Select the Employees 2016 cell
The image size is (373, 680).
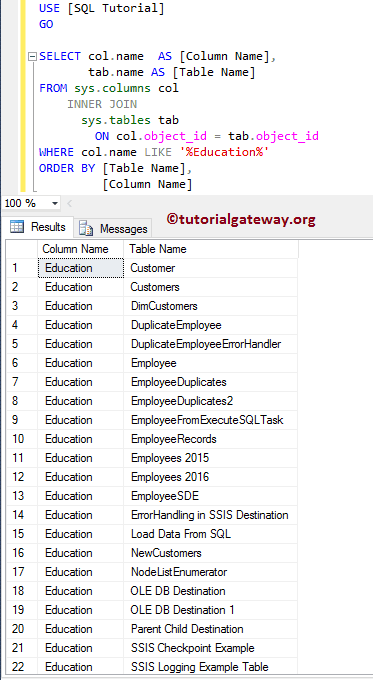211,477
